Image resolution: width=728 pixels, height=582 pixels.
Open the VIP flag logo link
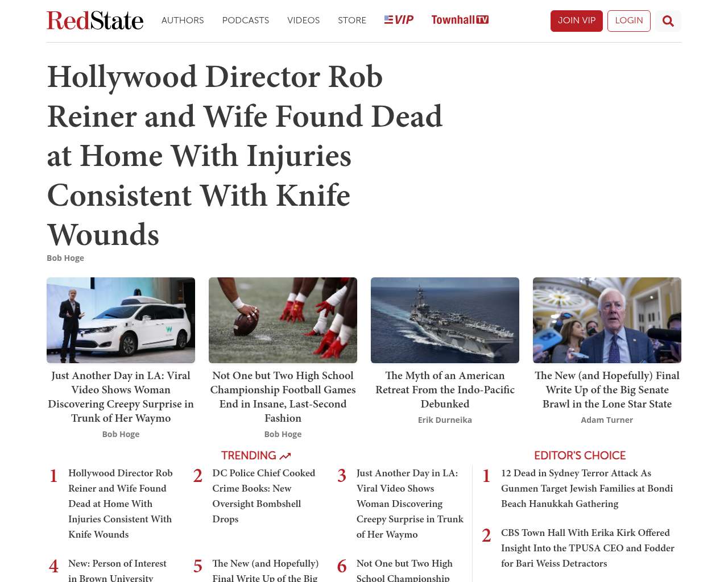[x=399, y=20]
